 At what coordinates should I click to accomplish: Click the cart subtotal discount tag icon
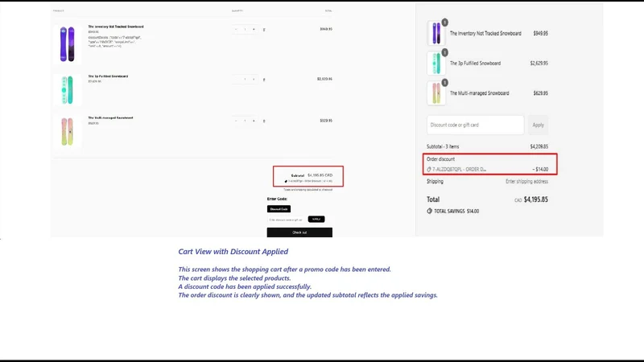pos(286,181)
